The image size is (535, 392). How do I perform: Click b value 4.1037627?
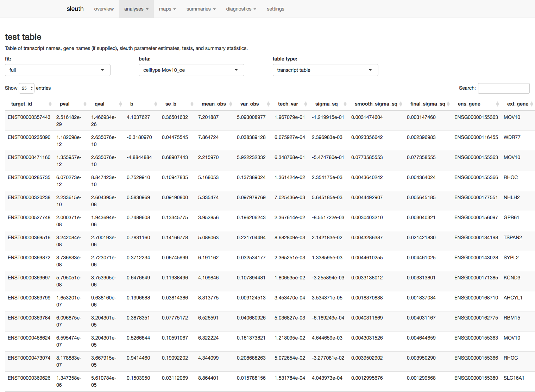point(138,117)
